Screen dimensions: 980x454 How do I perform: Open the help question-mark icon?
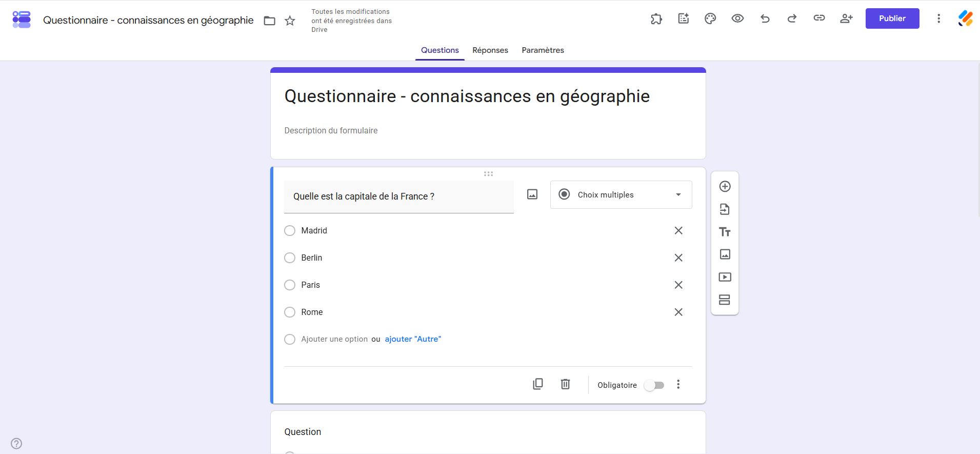click(16, 443)
